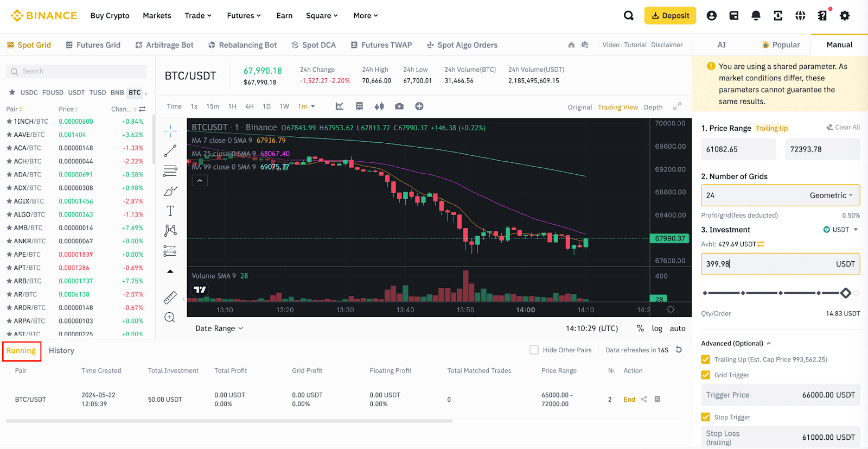End the running BTC/USDT grid

(629, 400)
